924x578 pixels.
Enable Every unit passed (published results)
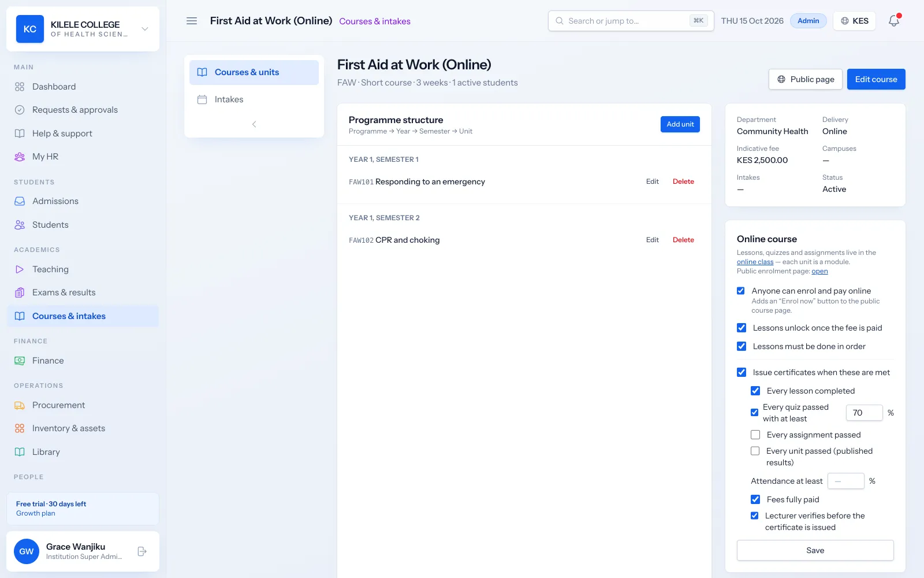pos(755,451)
